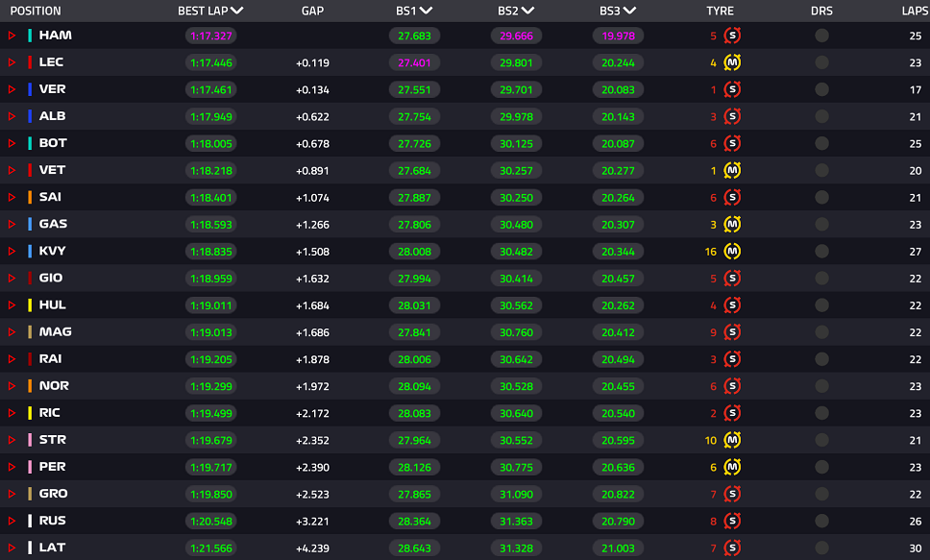Select the POSITION column header
The width and height of the screenshot is (930, 560).
(36, 11)
